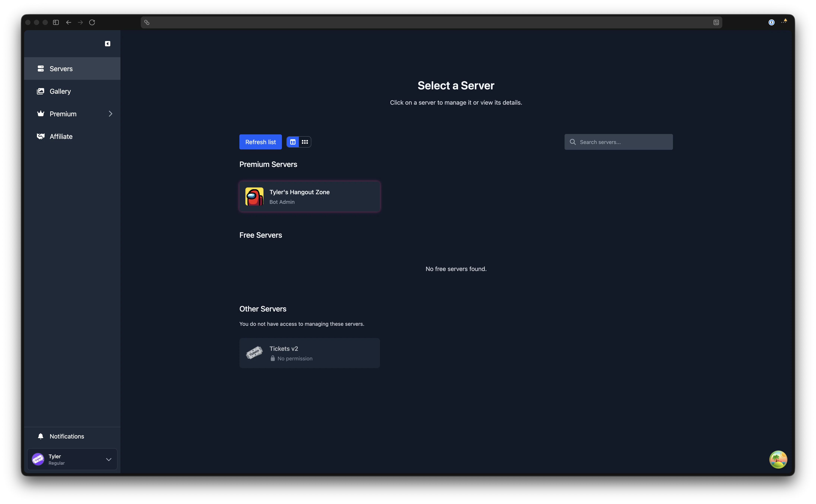Click the Affiliate handshake icon
Screen dimensions: 816x504
coord(41,136)
